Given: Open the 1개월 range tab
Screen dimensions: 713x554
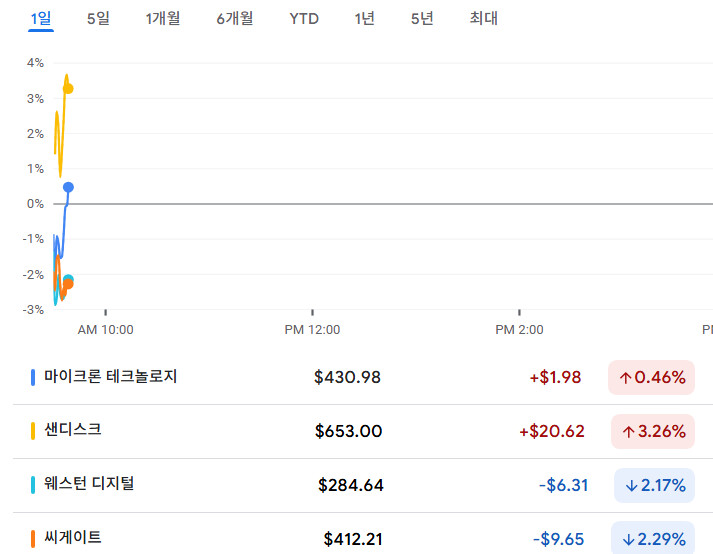Looking at the screenshot, I should click(x=163, y=18).
